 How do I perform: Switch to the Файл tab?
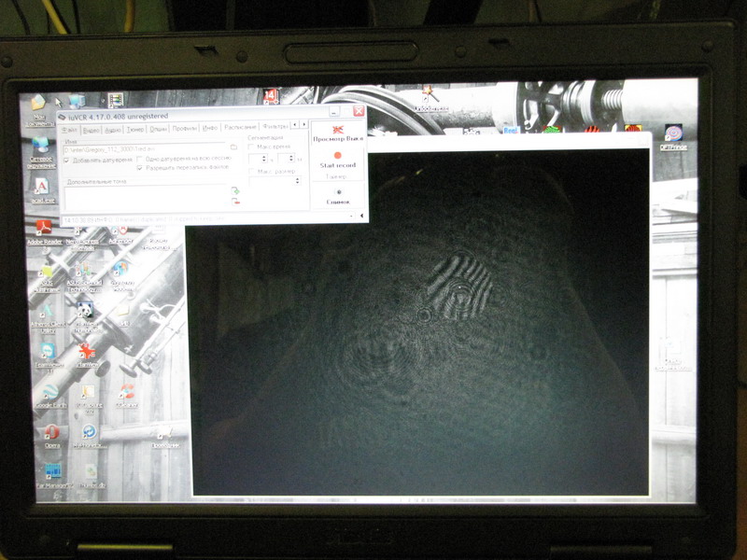coord(69,130)
